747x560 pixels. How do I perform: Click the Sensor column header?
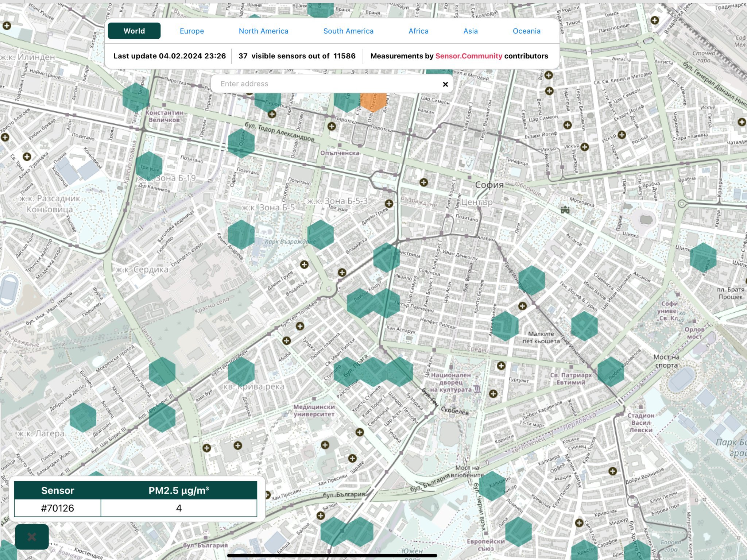coord(58,490)
